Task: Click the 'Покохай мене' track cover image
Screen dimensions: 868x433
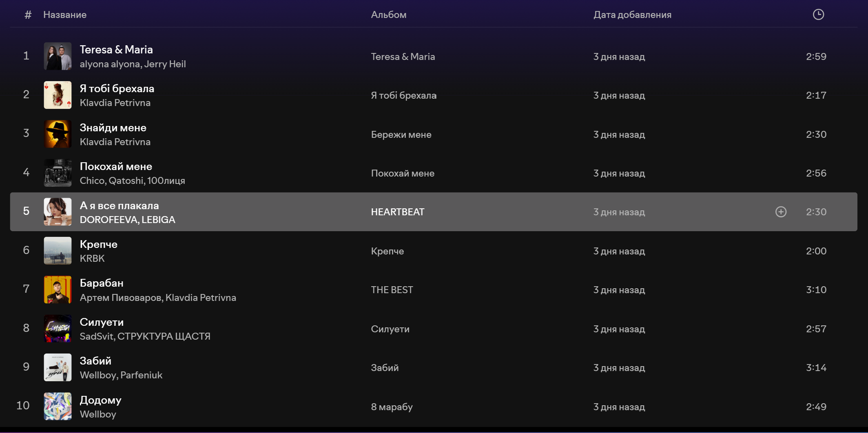Action: 58,173
